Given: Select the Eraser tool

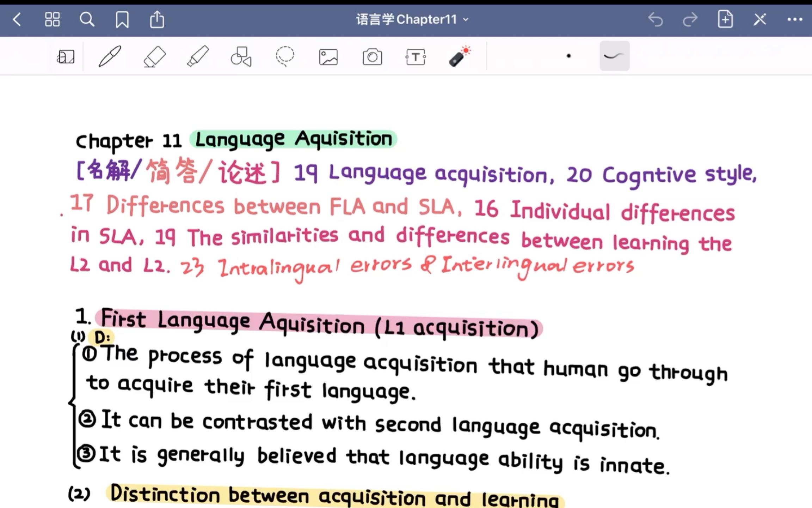Looking at the screenshot, I should point(154,56).
